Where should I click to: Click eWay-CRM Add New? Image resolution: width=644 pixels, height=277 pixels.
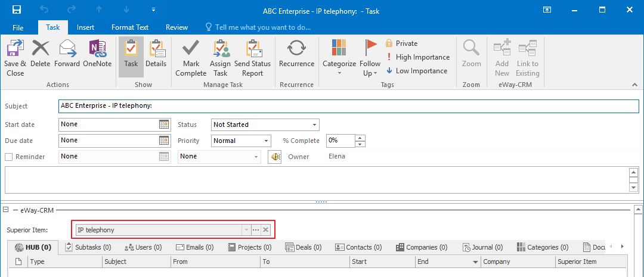pyautogui.click(x=502, y=57)
